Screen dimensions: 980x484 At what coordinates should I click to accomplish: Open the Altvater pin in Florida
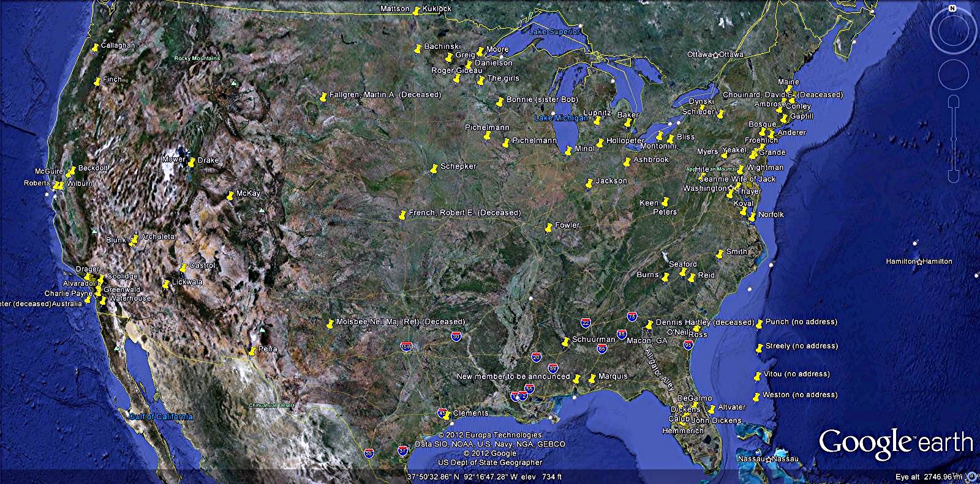[712, 409]
